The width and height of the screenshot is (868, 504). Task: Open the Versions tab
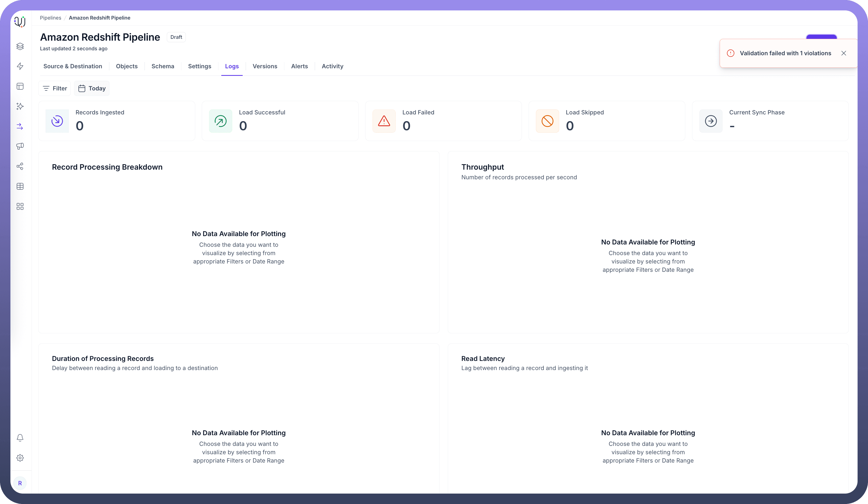pyautogui.click(x=265, y=66)
